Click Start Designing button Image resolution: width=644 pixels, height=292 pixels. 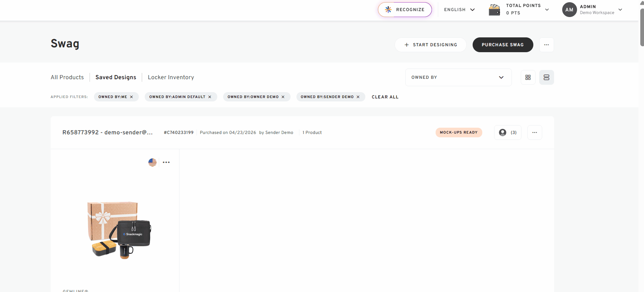[430, 45]
